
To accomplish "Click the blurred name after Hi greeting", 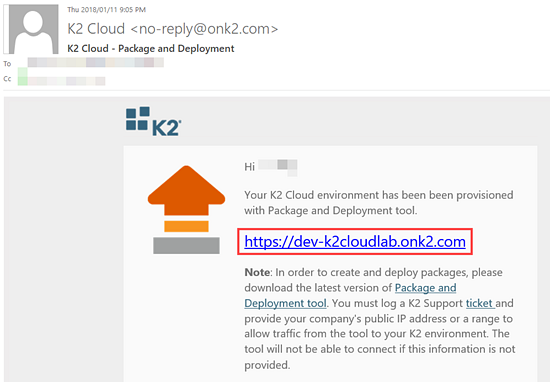I will coord(277,167).
